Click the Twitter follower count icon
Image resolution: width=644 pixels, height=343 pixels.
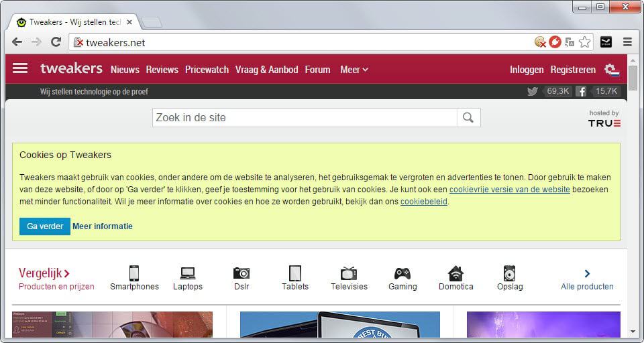pos(533,92)
